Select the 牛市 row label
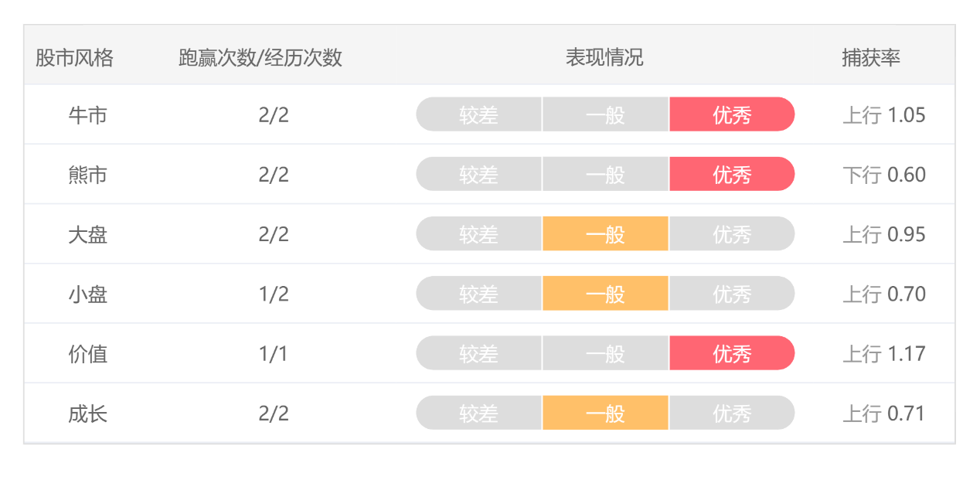This screenshot has height=497, width=980. click(x=88, y=115)
